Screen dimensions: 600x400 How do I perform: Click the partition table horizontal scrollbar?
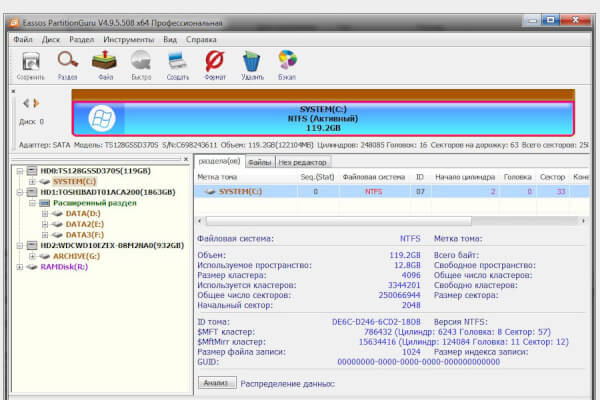339,221
